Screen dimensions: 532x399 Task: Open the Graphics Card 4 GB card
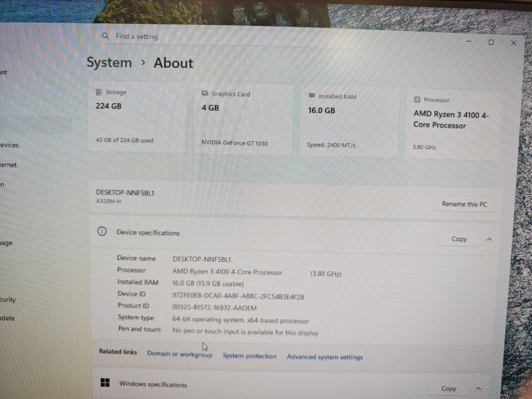coord(243,120)
